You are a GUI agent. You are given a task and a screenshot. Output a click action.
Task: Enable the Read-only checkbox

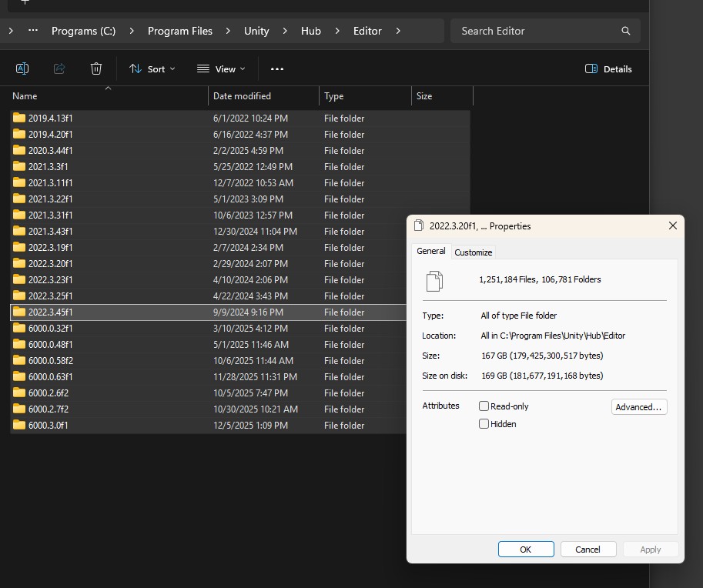[x=484, y=406]
